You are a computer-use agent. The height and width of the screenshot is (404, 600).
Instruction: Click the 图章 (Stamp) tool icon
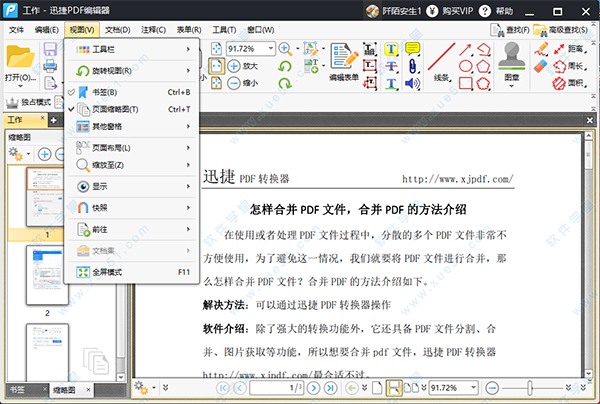[512, 60]
